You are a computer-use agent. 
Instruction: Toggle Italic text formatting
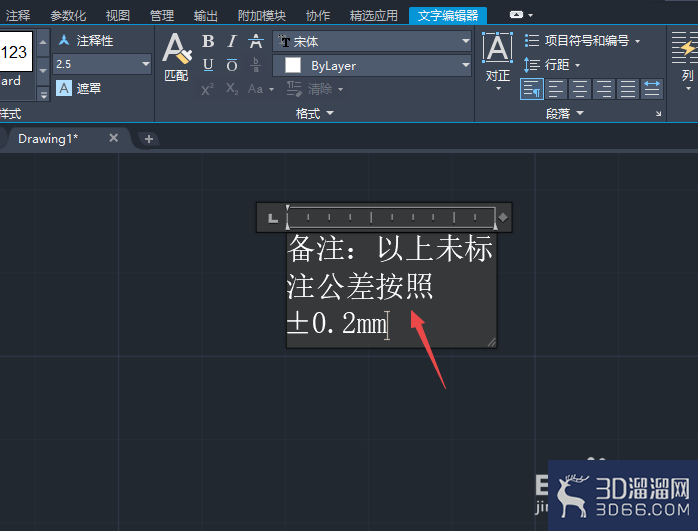231,41
